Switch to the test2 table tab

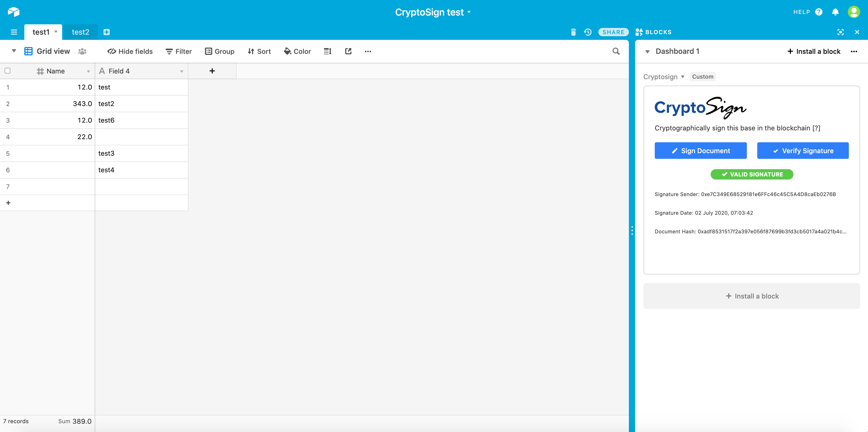pyautogui.click(x=80, y=32)
